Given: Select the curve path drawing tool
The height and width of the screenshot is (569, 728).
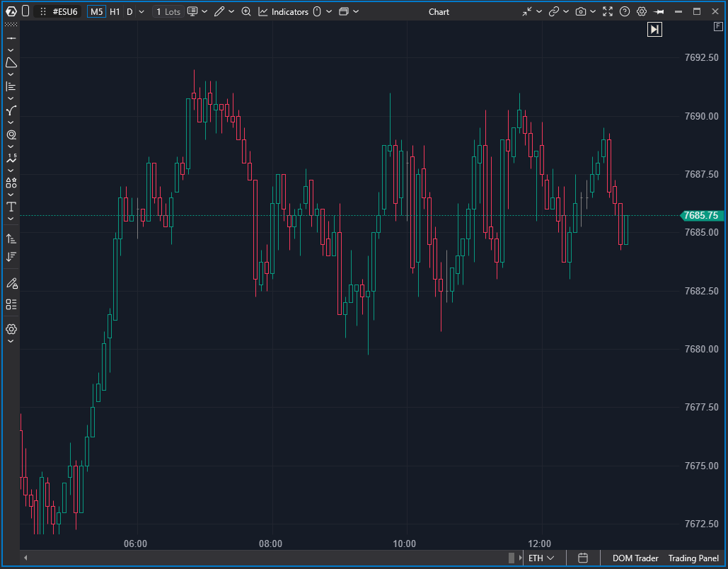Looking at the screenshot, I should [x=11, y=110].
